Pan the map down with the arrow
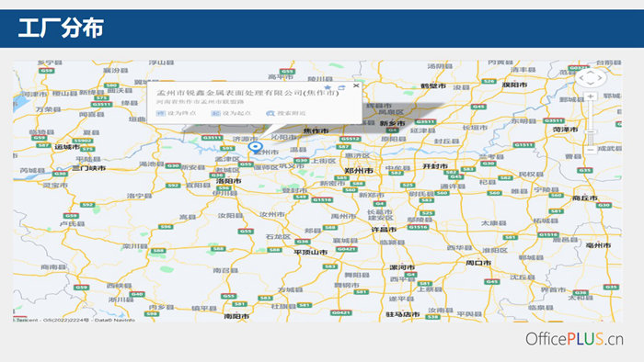644x362 pixels. point(591,84)
